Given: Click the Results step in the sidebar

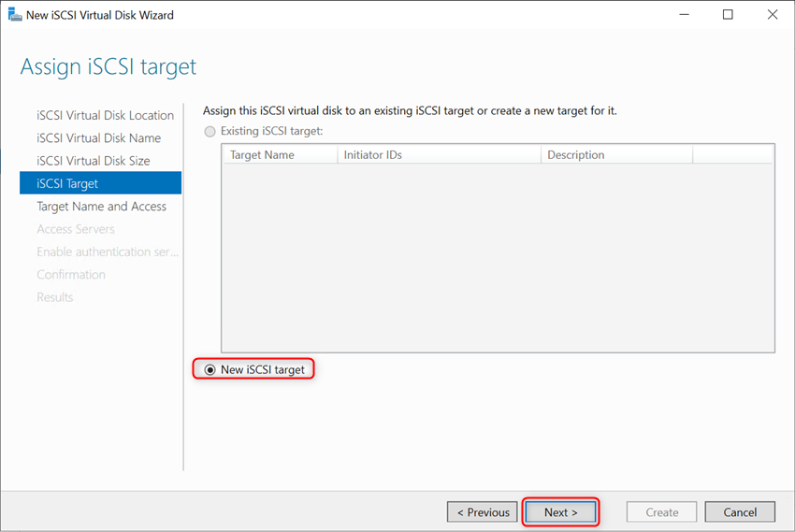Looking at the screenshot, I should [55, 297].
